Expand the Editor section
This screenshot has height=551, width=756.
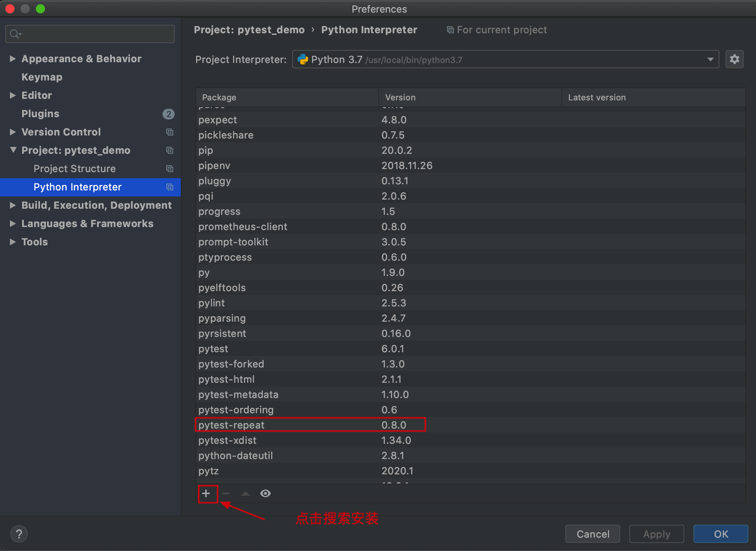coord(13,95)
